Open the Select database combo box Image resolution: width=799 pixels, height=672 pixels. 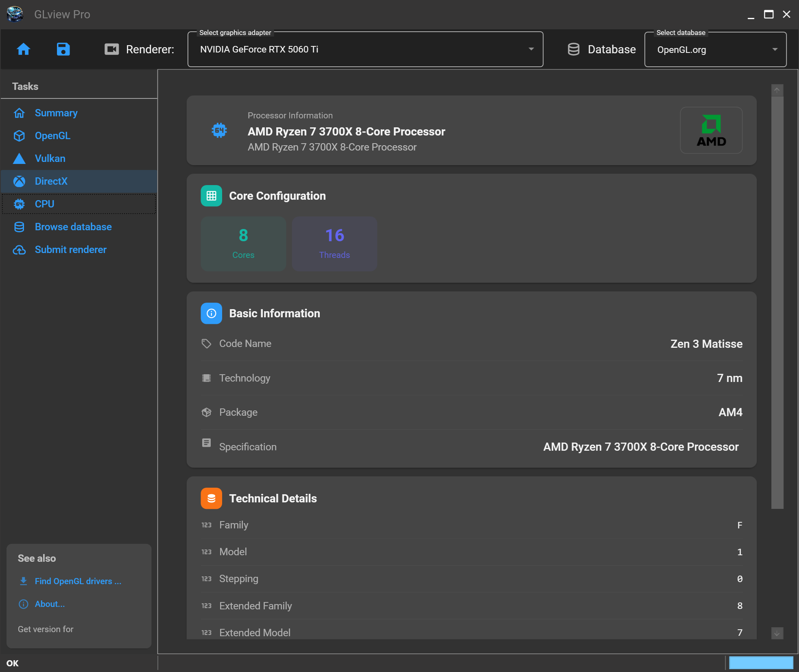pos(715,49)
